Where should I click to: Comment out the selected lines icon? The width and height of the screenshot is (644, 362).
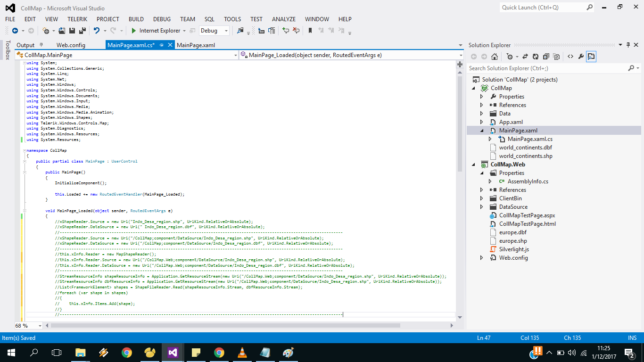click(286, 31)
